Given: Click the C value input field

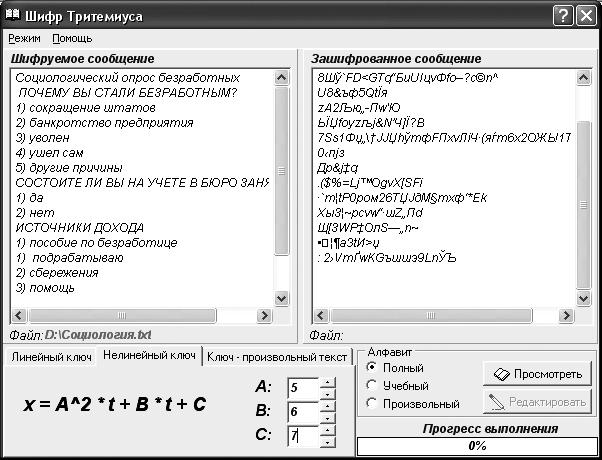Looking at the screenshot, I should coord(303,436).
